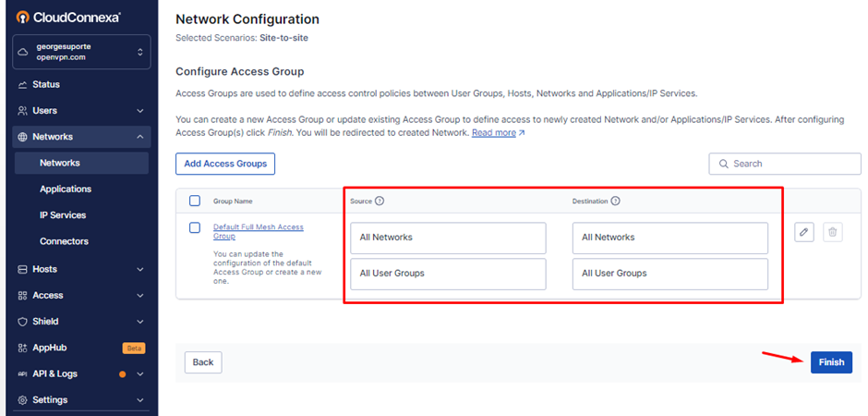Click the Finish button

click(830, 362)
